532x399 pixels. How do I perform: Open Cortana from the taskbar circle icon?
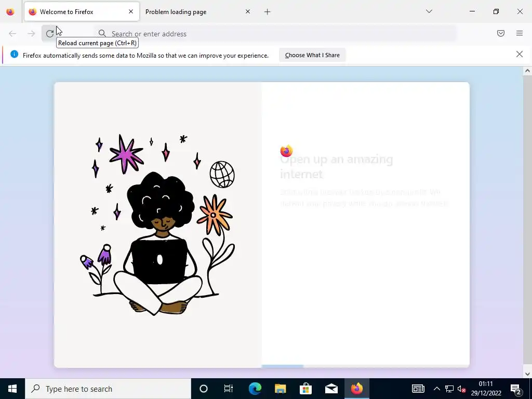pyautogui.click(x=204, y=389)
